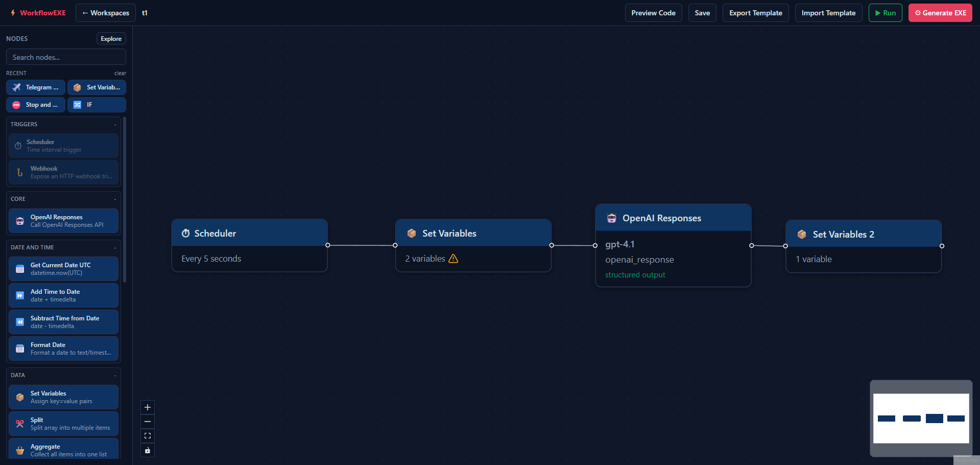Click the 'openai_response' text
This screenshot has width=980, height=465.
coord(639,260)
